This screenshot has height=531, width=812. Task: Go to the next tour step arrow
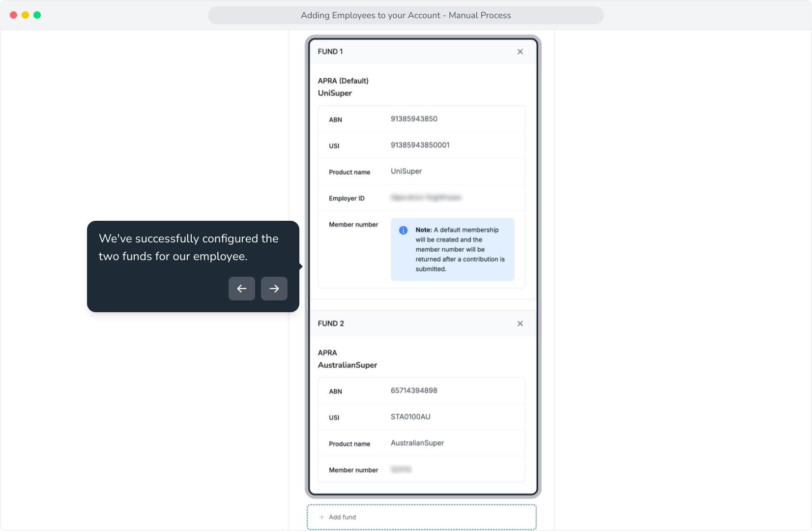pyautogui.click(x=274, y=289)
